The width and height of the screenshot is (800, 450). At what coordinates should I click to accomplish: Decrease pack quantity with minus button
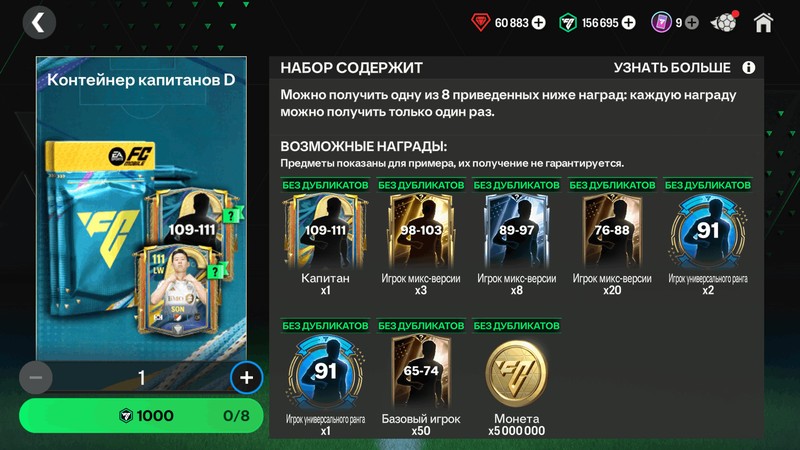(x=36, y=378)
